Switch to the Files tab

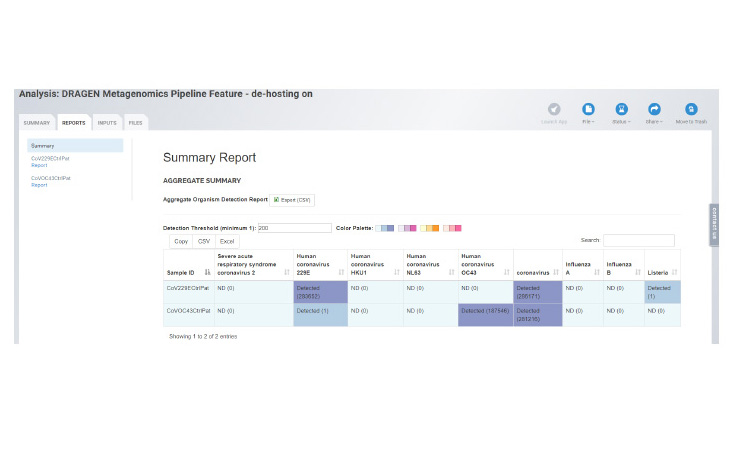click(x=135, y=123)
